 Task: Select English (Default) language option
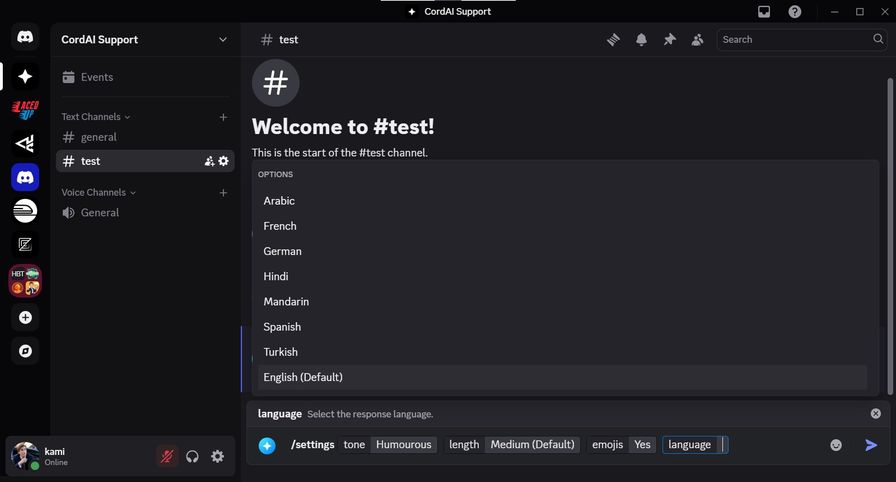(x=562, y=377)
